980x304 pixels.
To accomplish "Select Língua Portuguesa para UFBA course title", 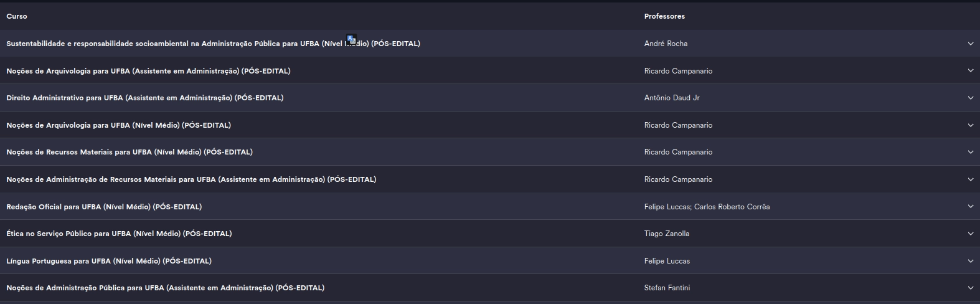I will point(109,261).
